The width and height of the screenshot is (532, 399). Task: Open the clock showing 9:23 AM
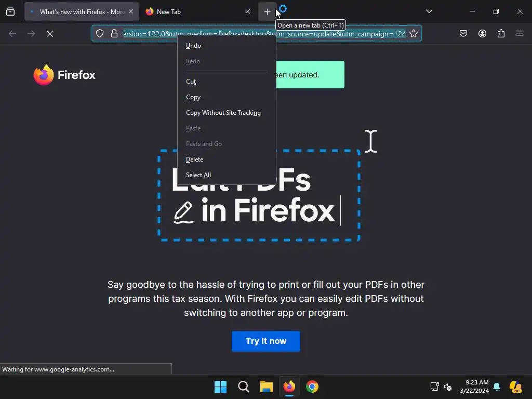pos(474,387)
